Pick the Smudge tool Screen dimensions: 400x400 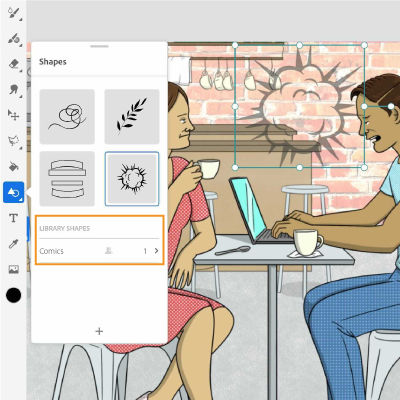pos(14,90)
